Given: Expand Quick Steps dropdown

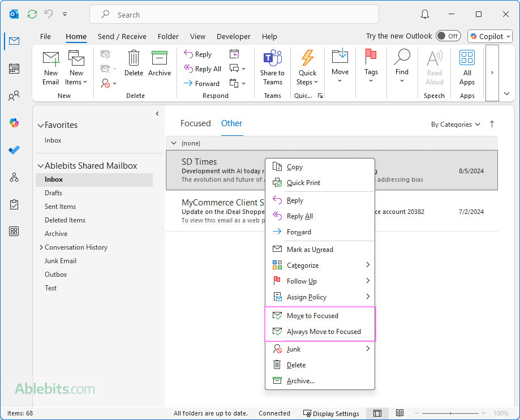Looking at the screenshot, I should 307,68.
